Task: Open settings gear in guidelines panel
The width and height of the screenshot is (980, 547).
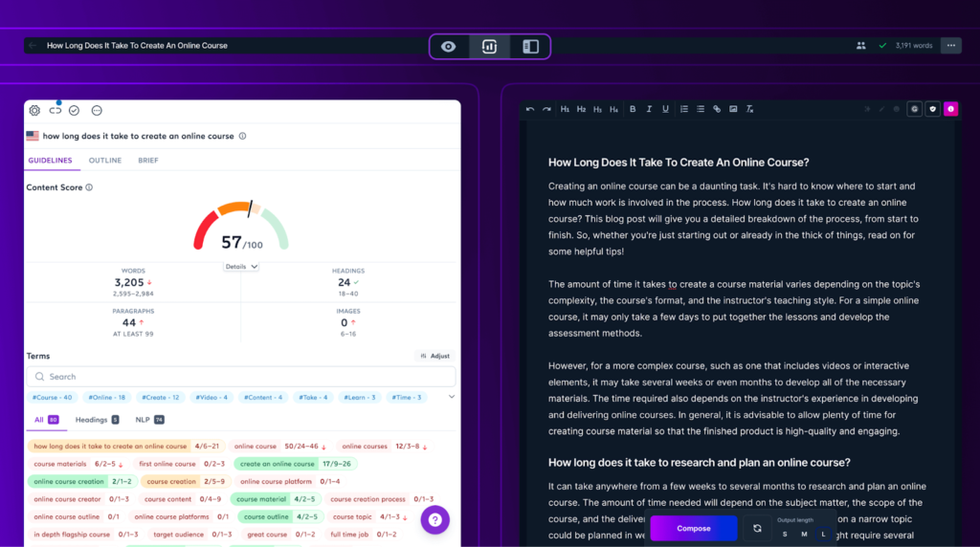Action: [x=34, y=111]
